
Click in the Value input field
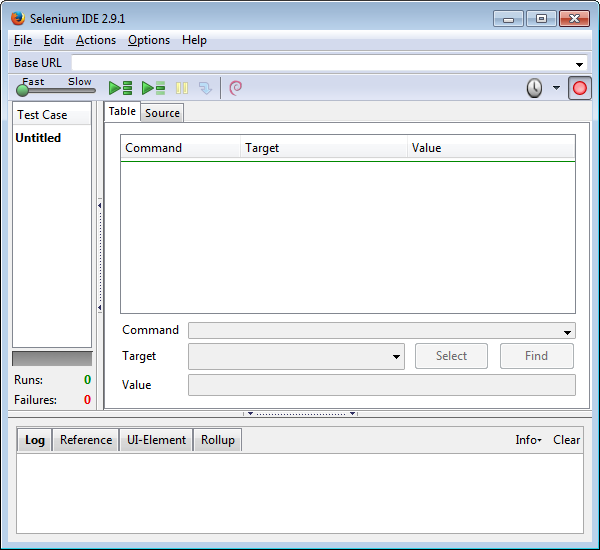coord(382,385)
